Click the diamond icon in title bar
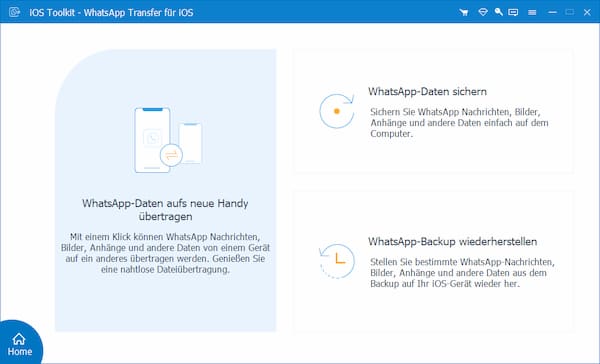600x364 pixels. click(483, 12)
